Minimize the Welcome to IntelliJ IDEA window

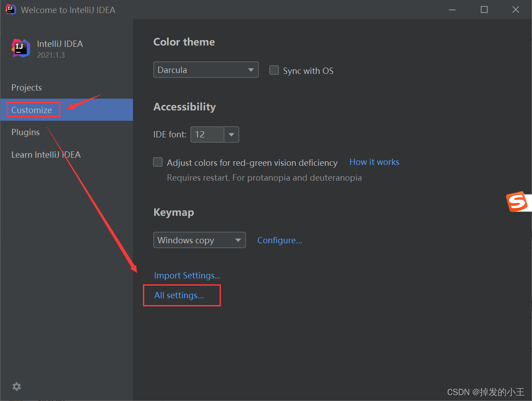click(452, 9)
